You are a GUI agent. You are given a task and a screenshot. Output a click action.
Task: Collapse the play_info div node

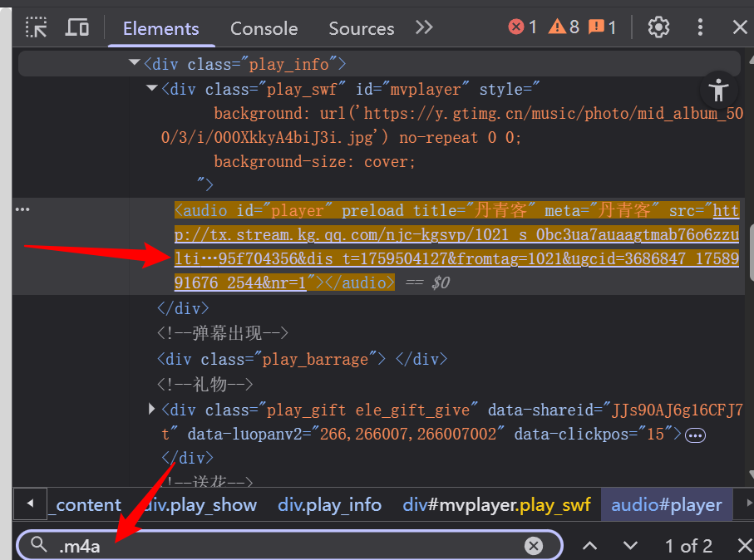point(135,64)
